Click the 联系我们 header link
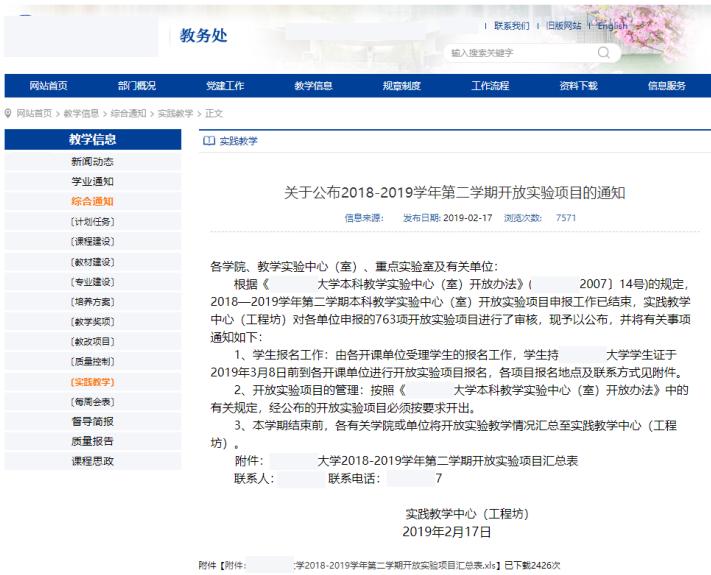 511,26
